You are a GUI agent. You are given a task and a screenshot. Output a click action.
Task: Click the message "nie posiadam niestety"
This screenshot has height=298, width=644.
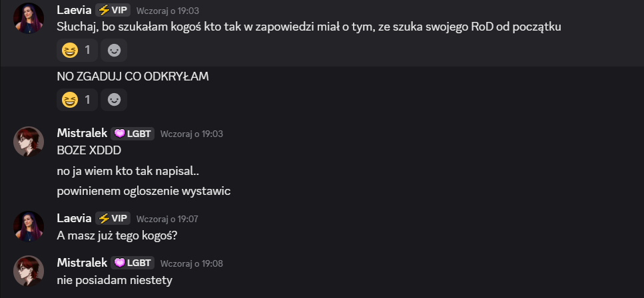click(x=115, y=279)
